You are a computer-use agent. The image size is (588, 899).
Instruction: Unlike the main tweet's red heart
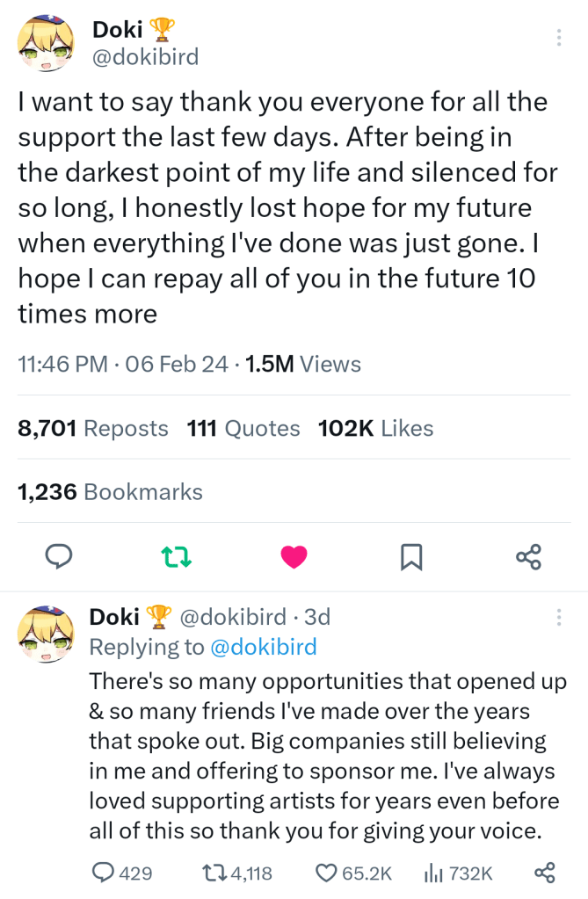click(294, 555)
